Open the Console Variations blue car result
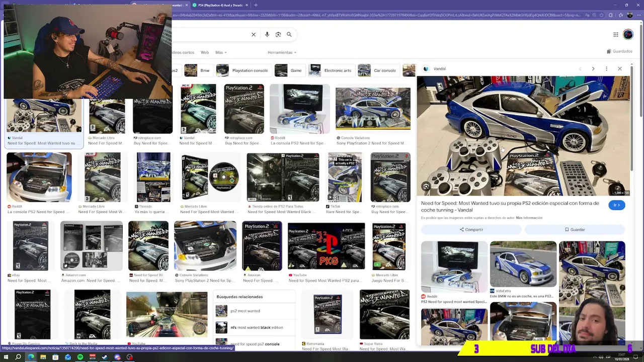644x362 pixels. [373, 109]
